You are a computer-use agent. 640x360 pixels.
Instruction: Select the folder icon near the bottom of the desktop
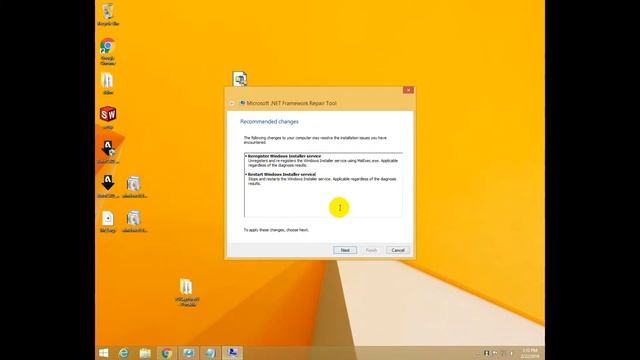[187, 292]
